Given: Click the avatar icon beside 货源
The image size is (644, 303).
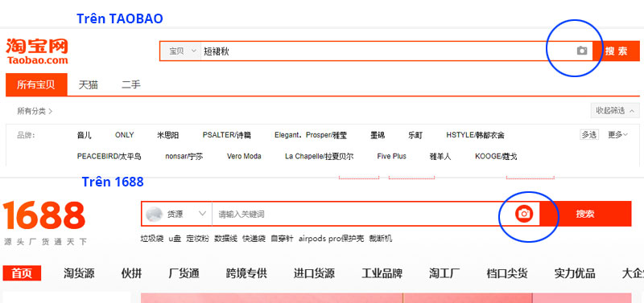Looking at the screenshot, I should [154, 214].
